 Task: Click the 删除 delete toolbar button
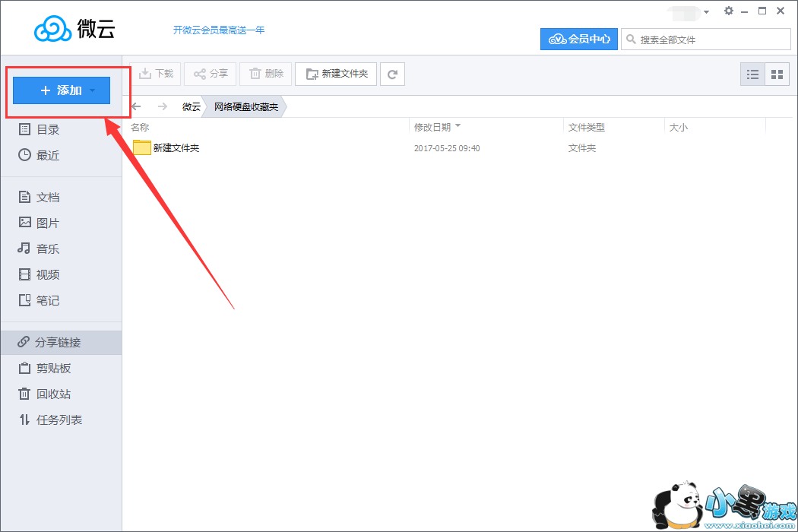click(x=266, y=74)
